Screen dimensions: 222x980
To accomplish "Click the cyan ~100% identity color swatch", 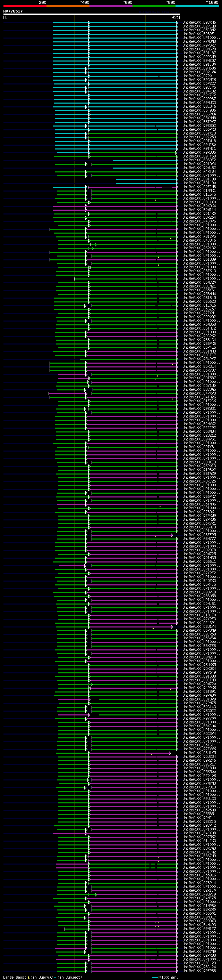I will (x=197, y=6).
